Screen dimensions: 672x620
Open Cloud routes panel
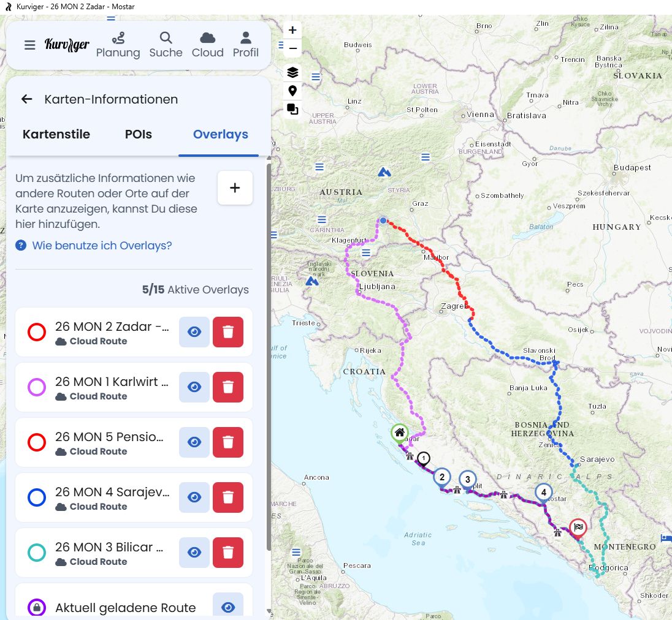pos(207,45)
